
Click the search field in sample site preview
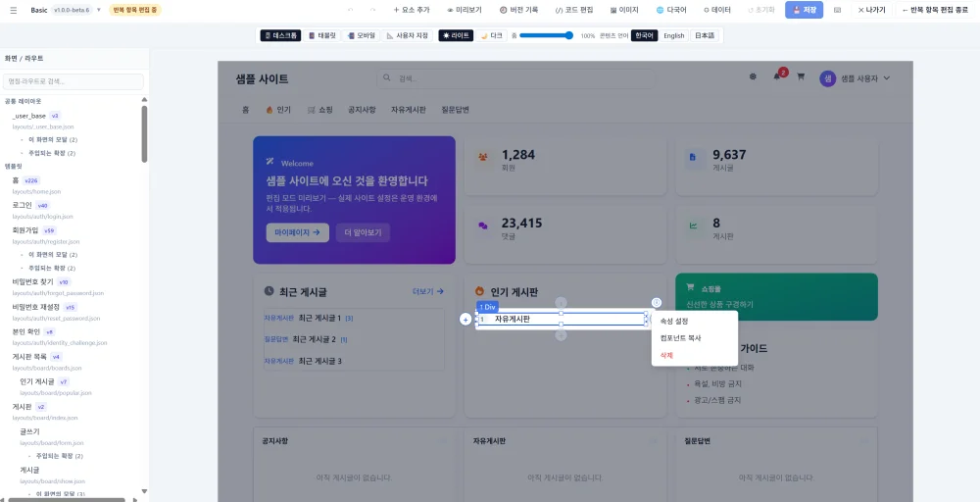pos(515,78)
